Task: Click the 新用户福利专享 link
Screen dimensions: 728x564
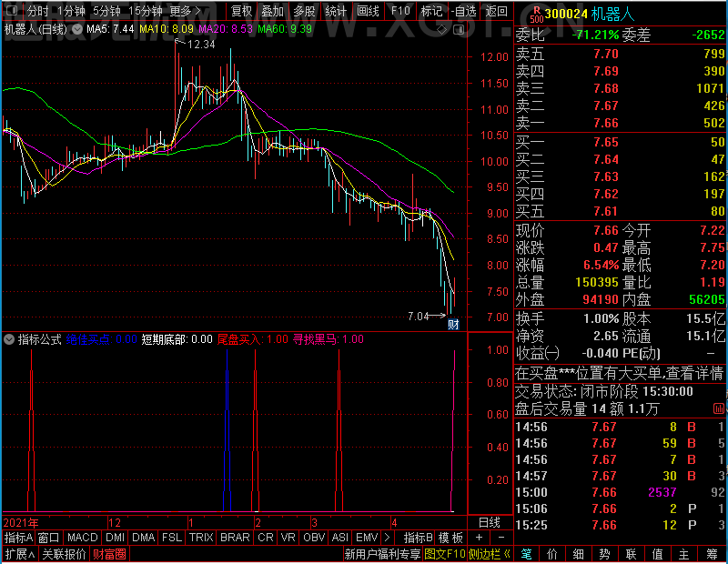Action: click(382, 554)
